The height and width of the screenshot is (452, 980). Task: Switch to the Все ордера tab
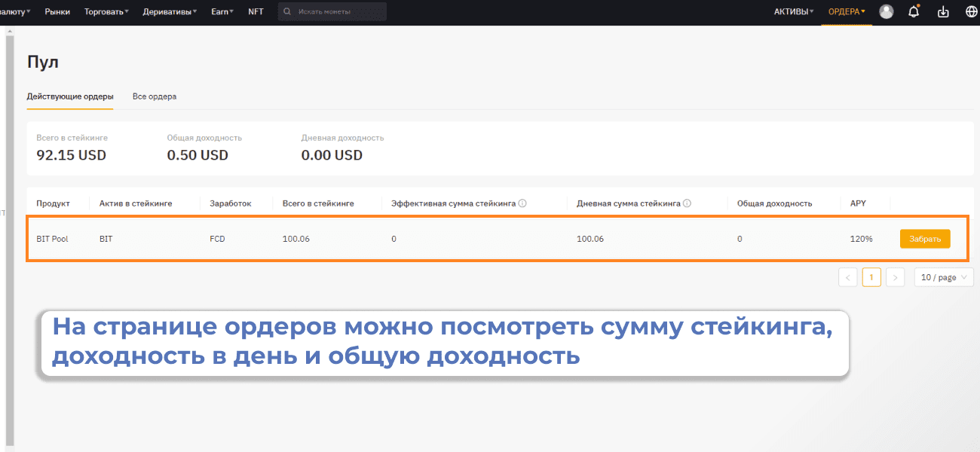click(x=154, y=96)
